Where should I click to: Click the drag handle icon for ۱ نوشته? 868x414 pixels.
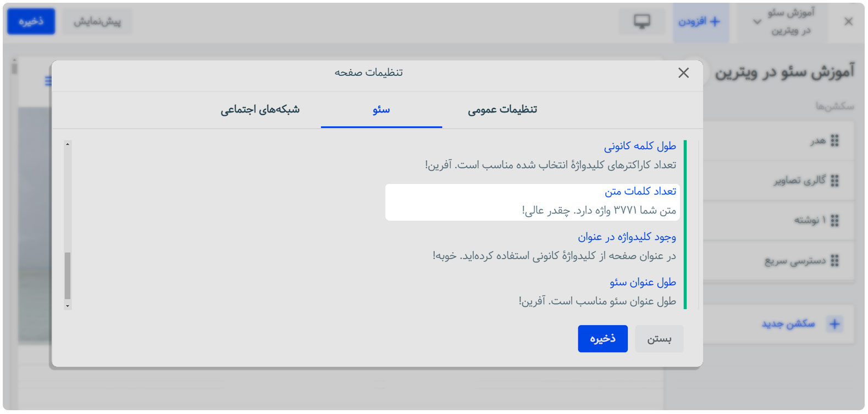tap(834, 221)
